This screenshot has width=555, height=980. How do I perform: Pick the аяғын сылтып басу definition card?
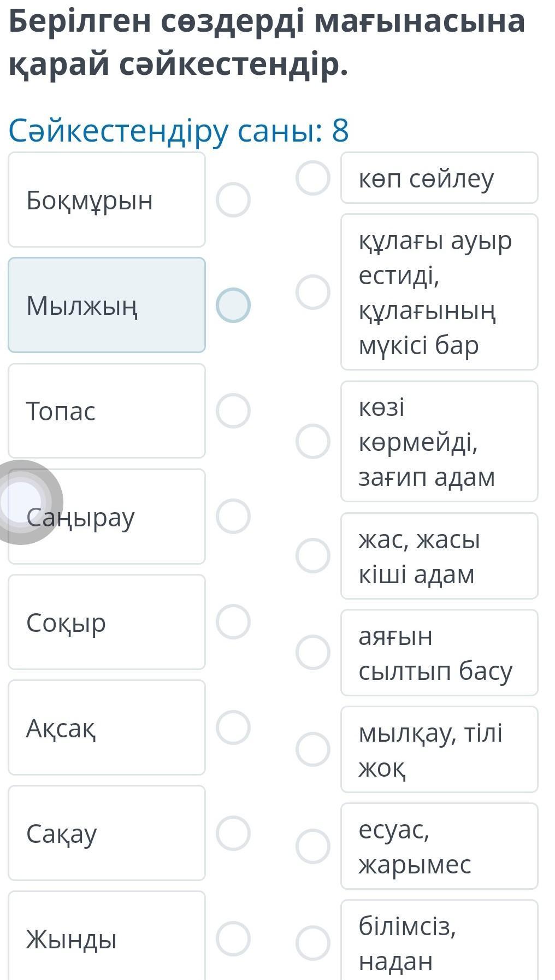(x=439, y=653)
